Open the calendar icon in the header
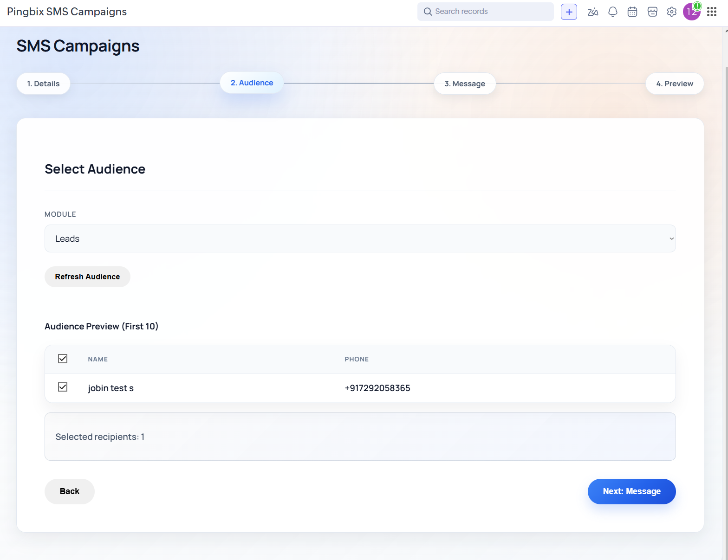The width and height of the screenshot is (728, 560). (x=632, y=12)
